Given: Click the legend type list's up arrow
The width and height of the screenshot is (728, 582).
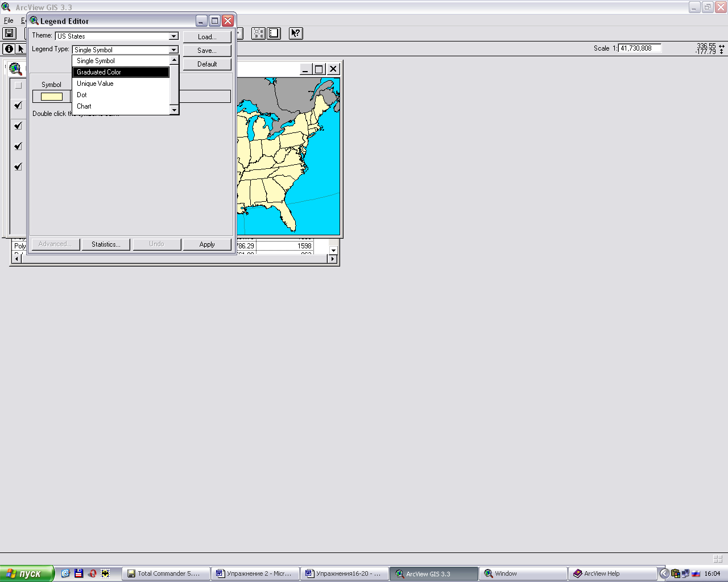Looking at the screenshot, I should coord(174,60).
